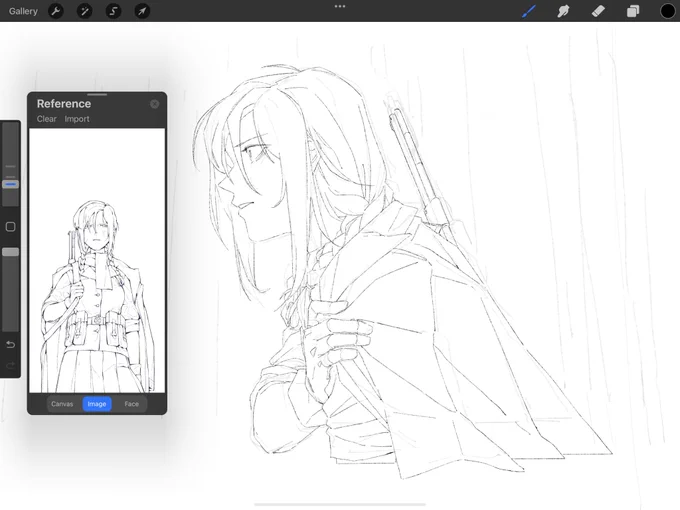Switch reference to Image mode
The image size is (680, 510).
(x=97, y=404)
